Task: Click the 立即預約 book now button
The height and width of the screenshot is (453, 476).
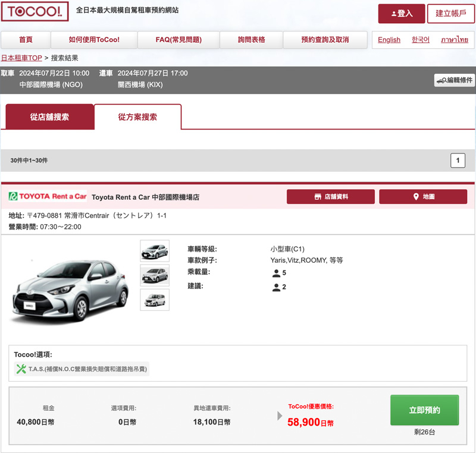Action: [424, 410]
